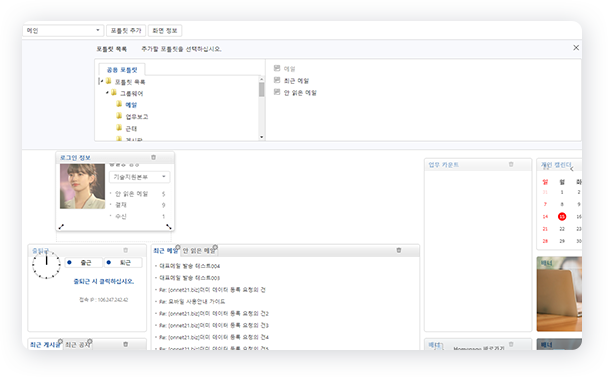Click trash icon on 출퇴근 portlet
Viewport: 608px width, 377px height.
[126, 250]
